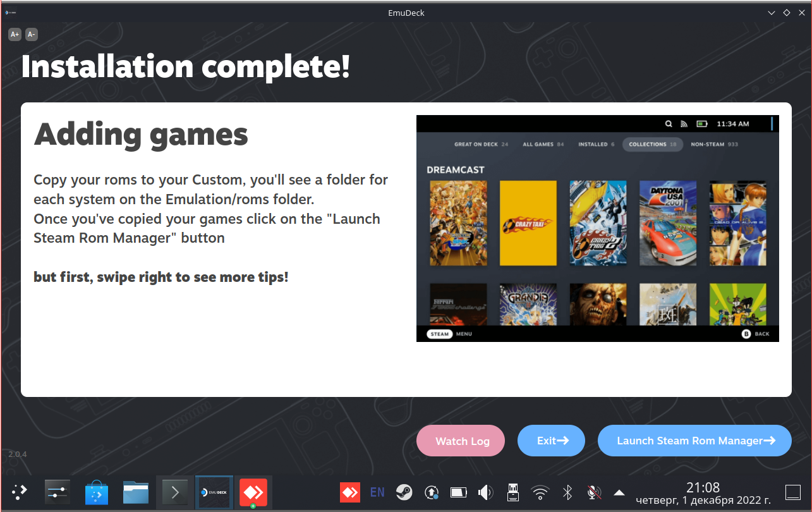Toggle the muted microphone tray icon

tap(593, 492)
